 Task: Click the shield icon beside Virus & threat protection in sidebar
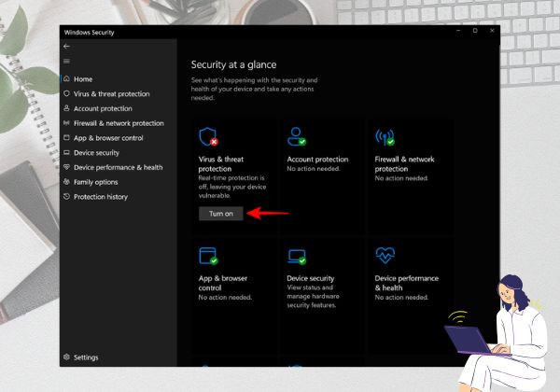(x=66, y=93)
